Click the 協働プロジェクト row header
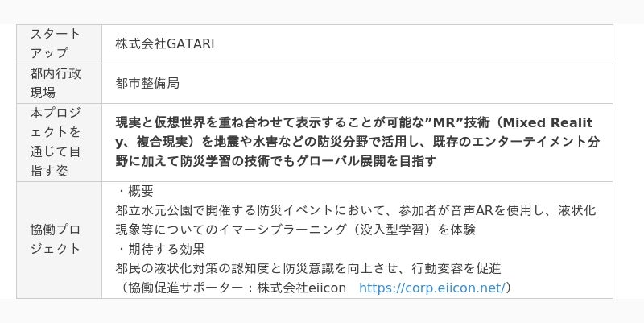The height and width of the screenshot is (323, 644). pyautogui.click(x=56, y=238)
